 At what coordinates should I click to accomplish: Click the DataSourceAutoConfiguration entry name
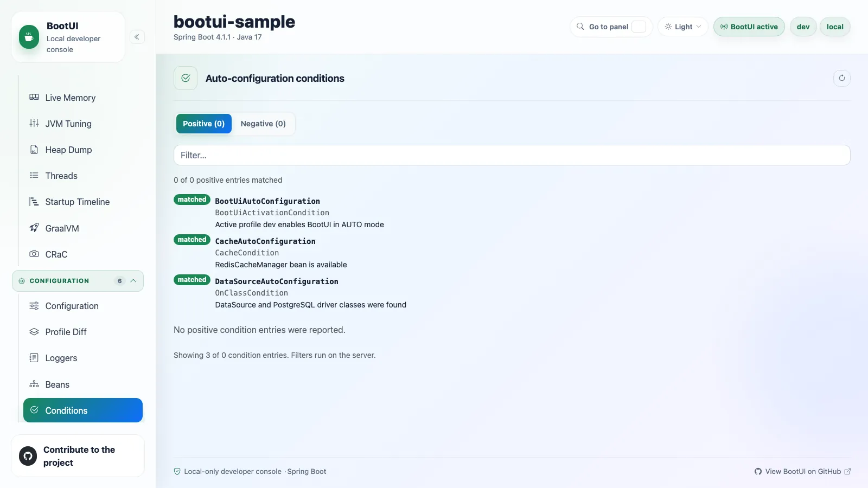(277, 281)
